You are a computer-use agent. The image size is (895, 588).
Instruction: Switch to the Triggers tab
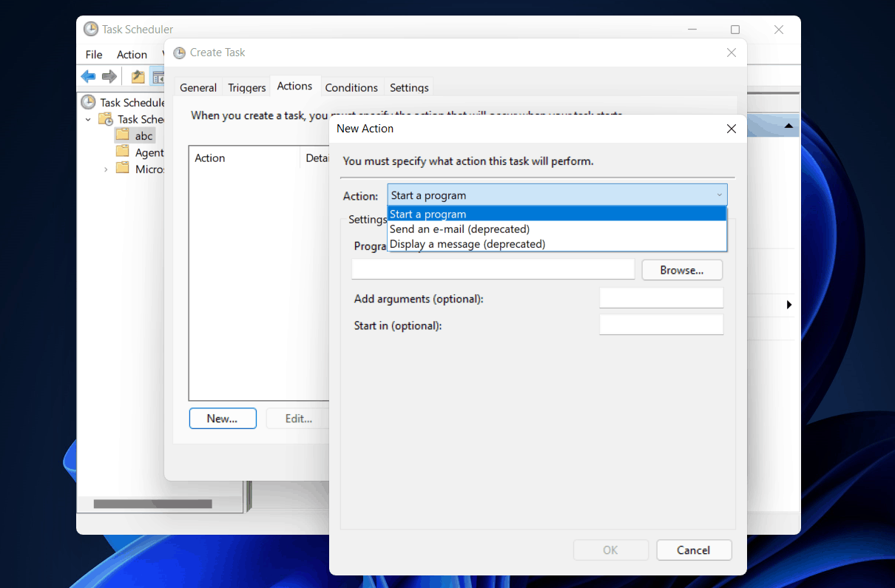tap(246, 87)
